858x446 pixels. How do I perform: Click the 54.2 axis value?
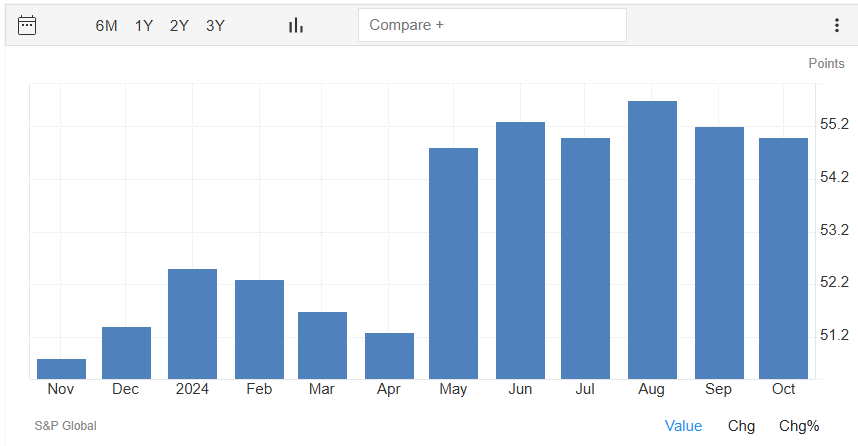tap(834, 177)
